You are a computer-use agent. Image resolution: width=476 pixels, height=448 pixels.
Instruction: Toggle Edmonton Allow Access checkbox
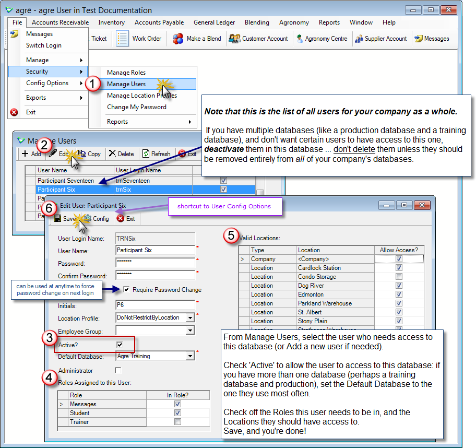point(399,294)
